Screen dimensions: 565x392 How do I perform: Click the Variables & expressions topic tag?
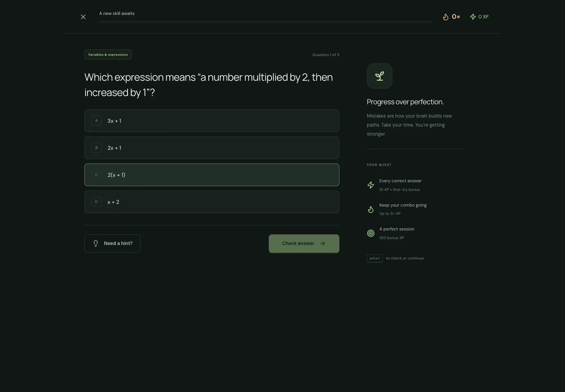click(x=108, y=54)
